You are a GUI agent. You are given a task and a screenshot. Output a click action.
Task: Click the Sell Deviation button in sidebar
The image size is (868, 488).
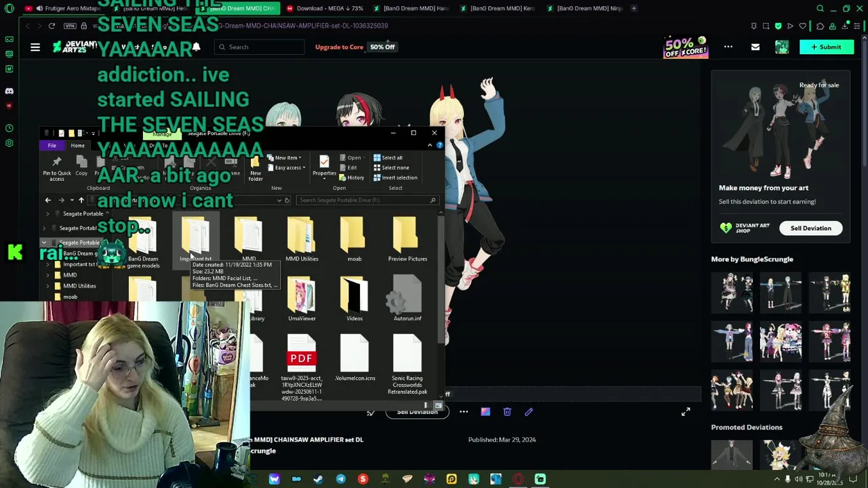(x=810, y=228)
